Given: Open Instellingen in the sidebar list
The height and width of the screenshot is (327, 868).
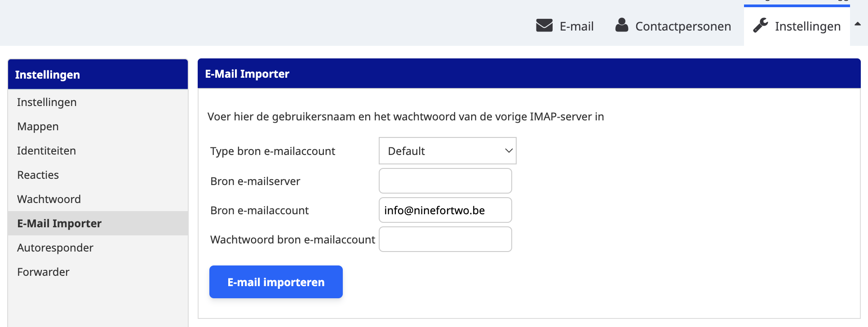Looking at the screenshot, I should coord(47,102).
